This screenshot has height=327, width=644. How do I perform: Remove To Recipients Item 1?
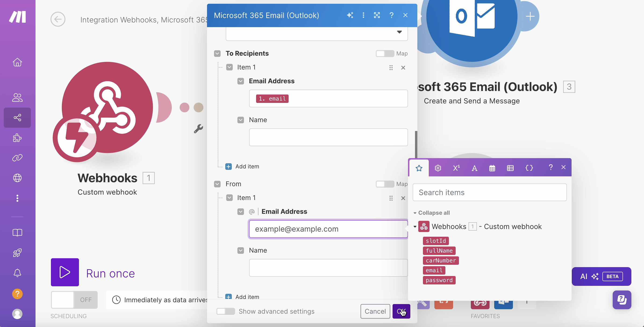[403, 68]
